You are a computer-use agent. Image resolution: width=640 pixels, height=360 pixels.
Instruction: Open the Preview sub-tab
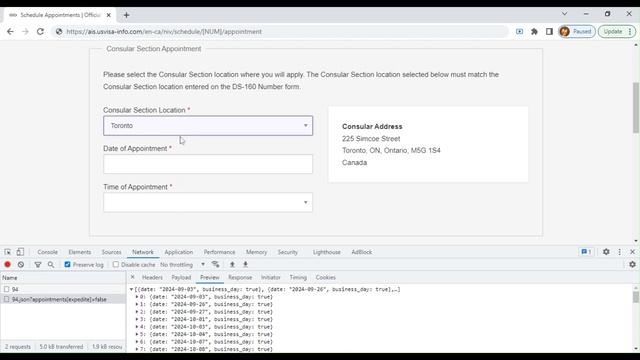pos(210,278)
